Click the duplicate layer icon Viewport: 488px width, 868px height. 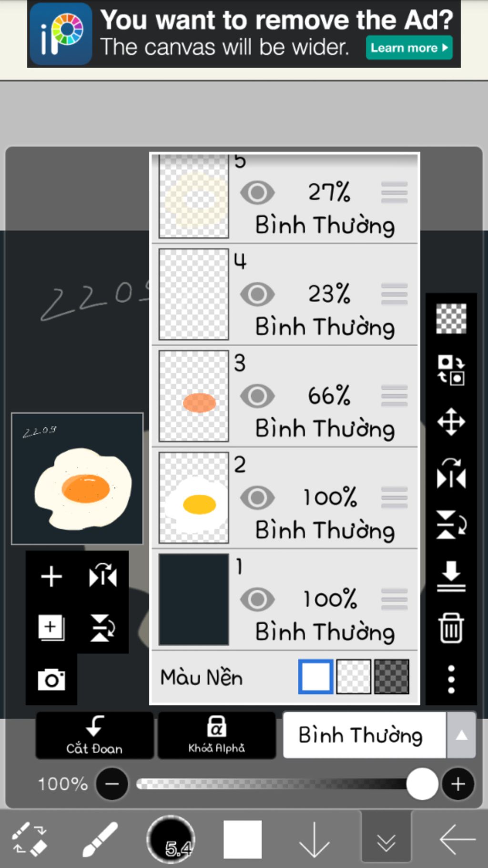coord(51,628)
